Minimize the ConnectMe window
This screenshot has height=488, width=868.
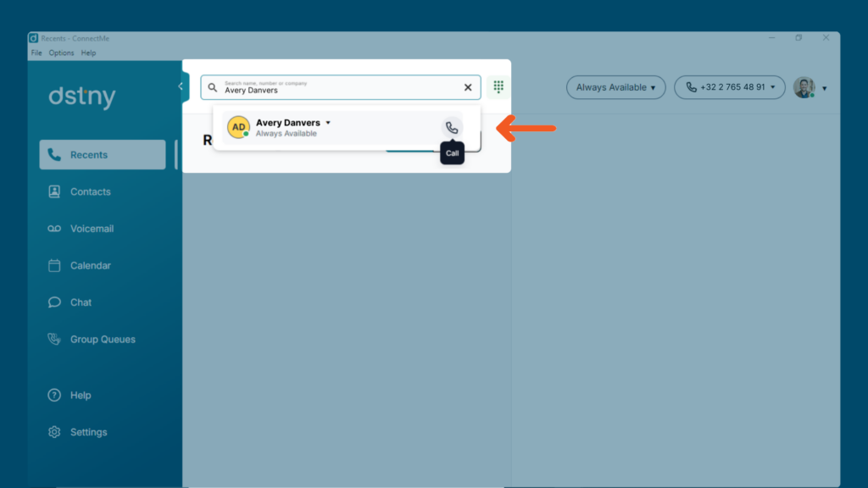(x=771, y=37)
